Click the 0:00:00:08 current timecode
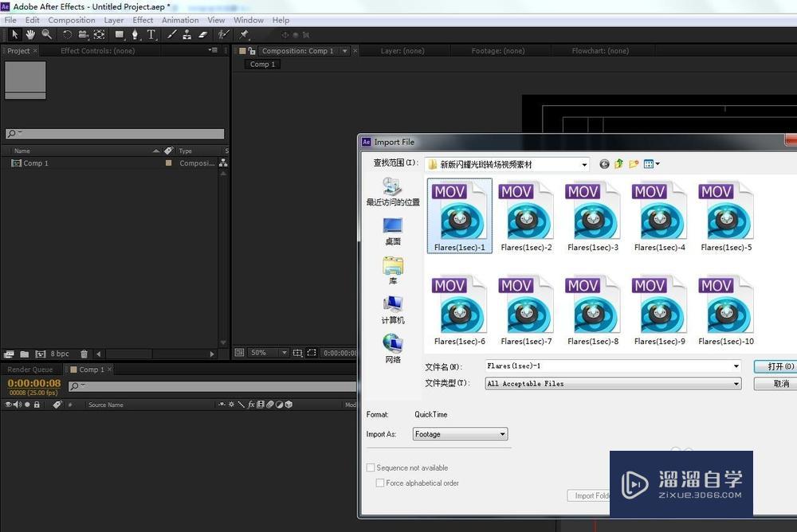This screenshot has width=797, height=532. (x=34, y=383)
